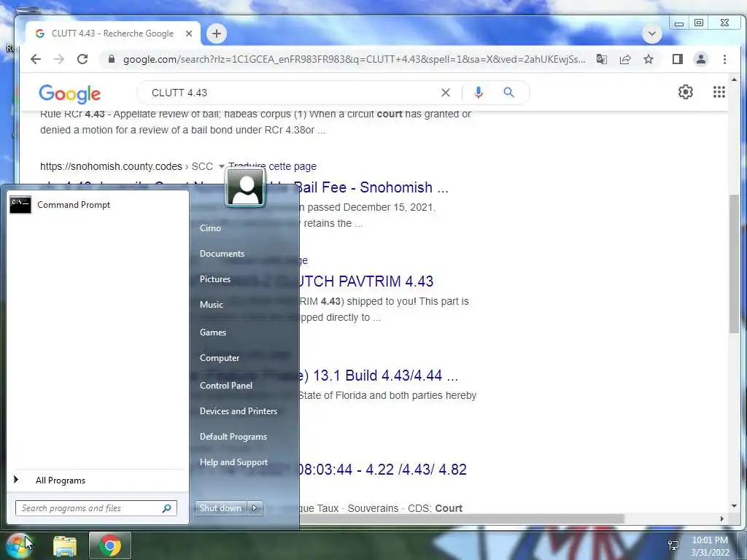This screenshot has height=560, width=747.
Task: Clear the Google search box
Action: point(446,93)
